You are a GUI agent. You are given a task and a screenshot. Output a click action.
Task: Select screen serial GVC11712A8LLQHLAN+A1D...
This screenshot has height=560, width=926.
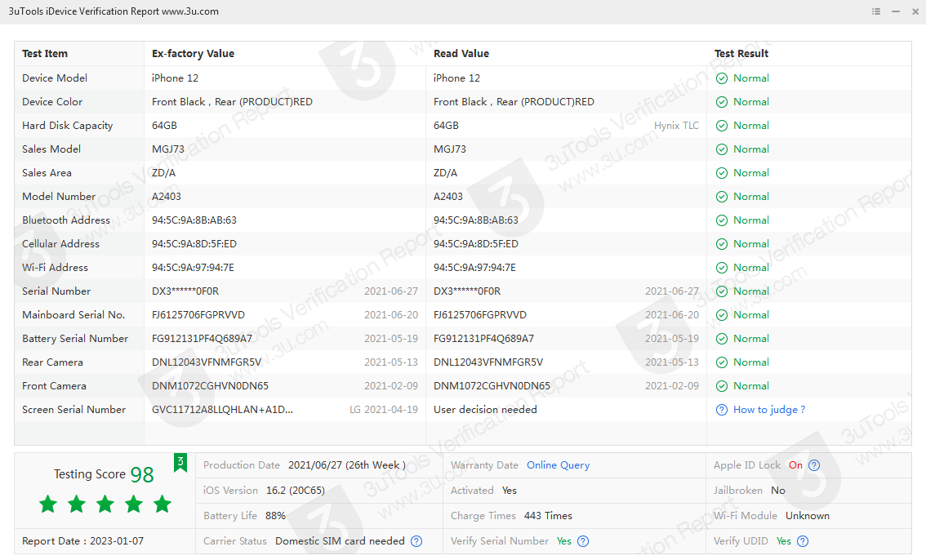point(223,410)
